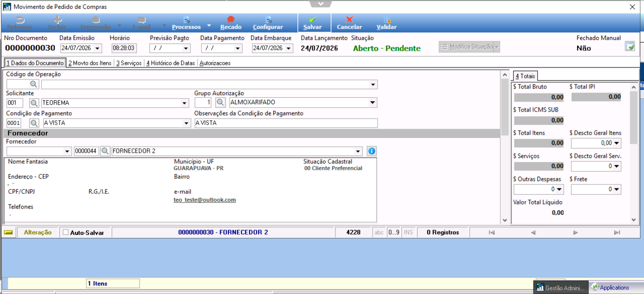644x294 pixels.
Task: Click the Validar toolbar icon
Action: click(387, 20)
